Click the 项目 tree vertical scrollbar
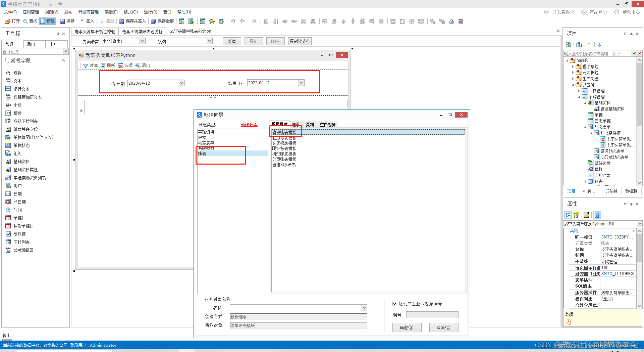This screenshot has width=644, height=352. [x=639, y=121]
